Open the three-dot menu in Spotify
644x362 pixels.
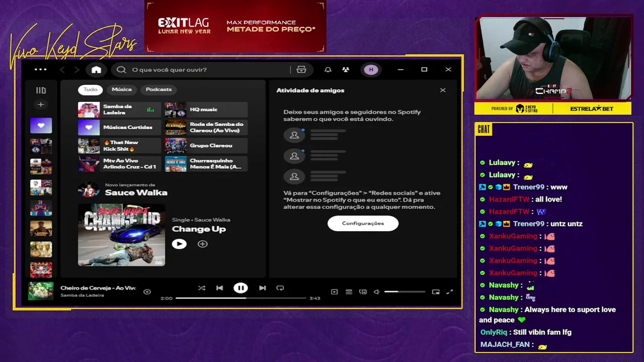pos(41,69)
